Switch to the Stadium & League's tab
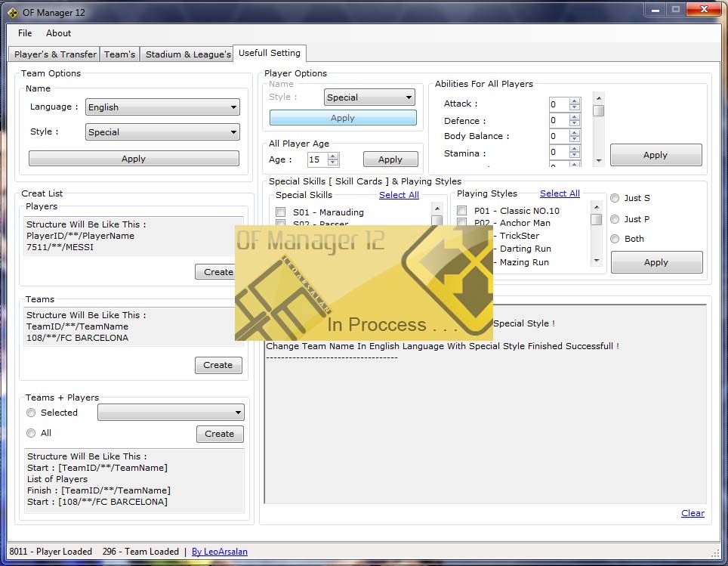Screen dimensions: 728x566 (188, 54)
